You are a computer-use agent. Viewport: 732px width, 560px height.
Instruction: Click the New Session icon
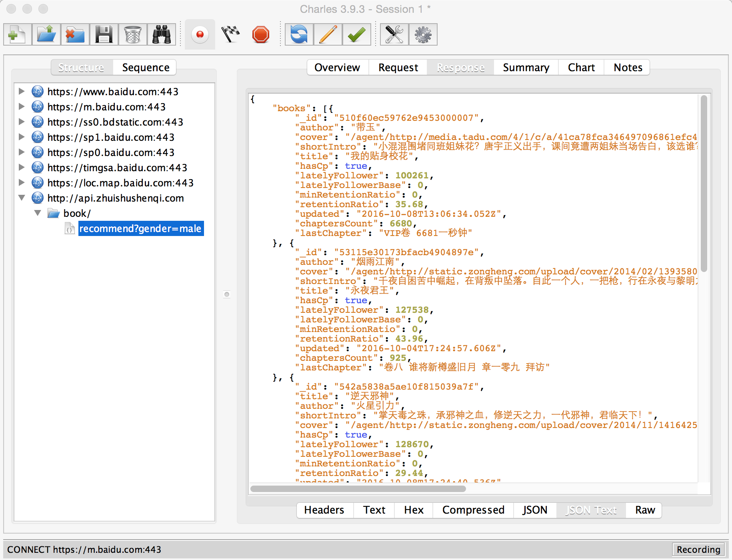pos(17,35)
